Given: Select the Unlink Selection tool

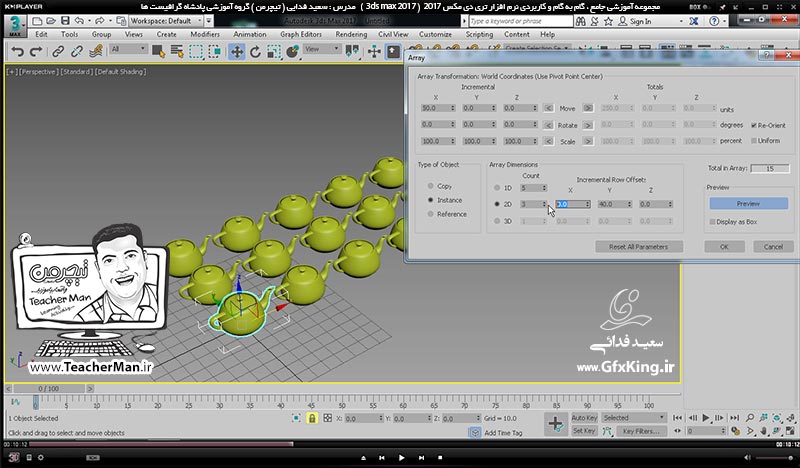Looking at the screenshot, I should (x=77, y=52).
